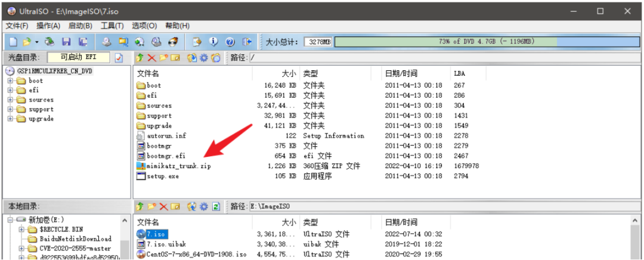Viewport: 644px width, 260px height.
Task: Select bootmgr.efi in the disc file list
Action: coord(166,156)
